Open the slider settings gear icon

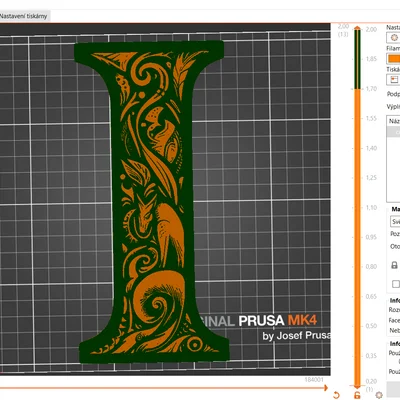[379, 395]
